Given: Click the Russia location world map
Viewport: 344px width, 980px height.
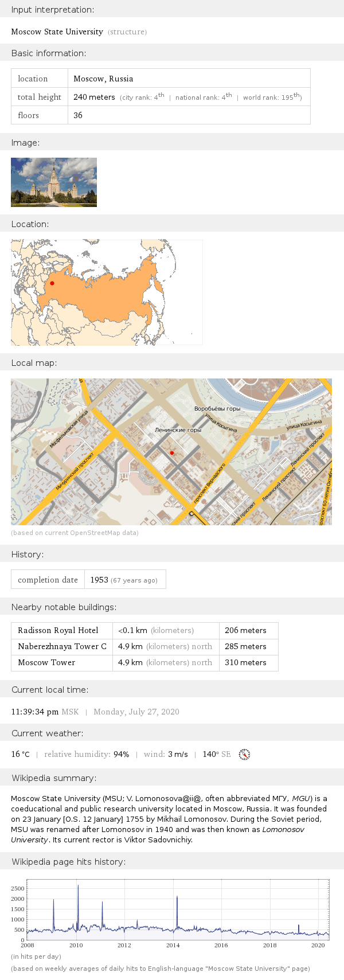Looking at the screenshot, I should pyautogui.click(x=107, y=292).
